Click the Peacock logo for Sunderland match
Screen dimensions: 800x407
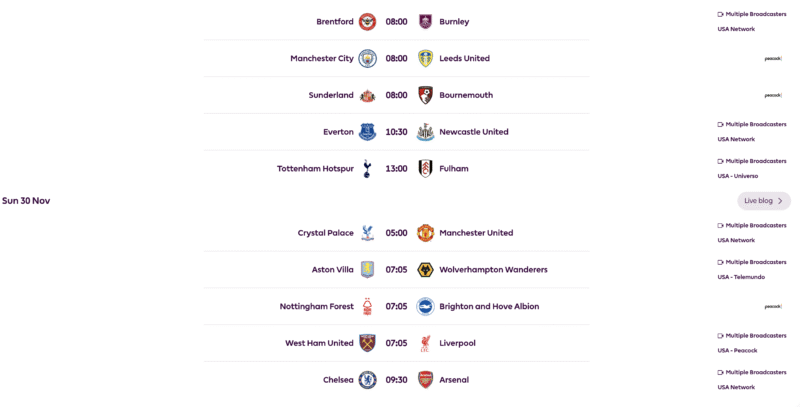[773, 96]
